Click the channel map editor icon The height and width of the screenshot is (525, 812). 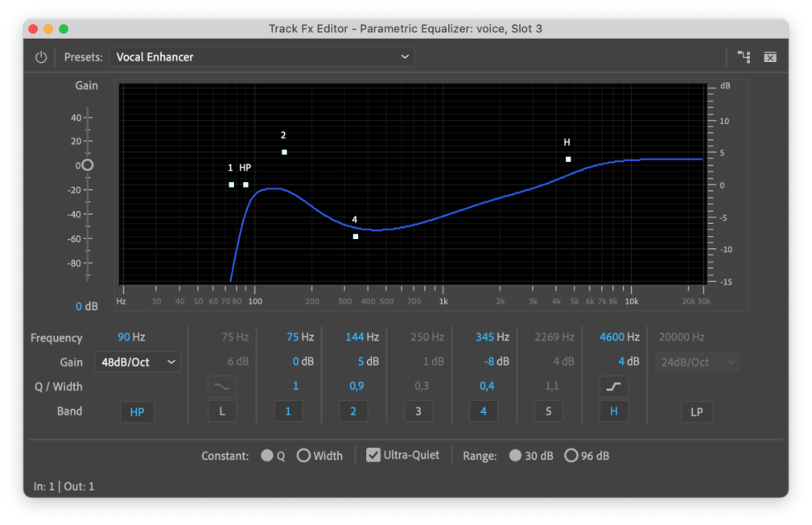[x=744, y=57]
